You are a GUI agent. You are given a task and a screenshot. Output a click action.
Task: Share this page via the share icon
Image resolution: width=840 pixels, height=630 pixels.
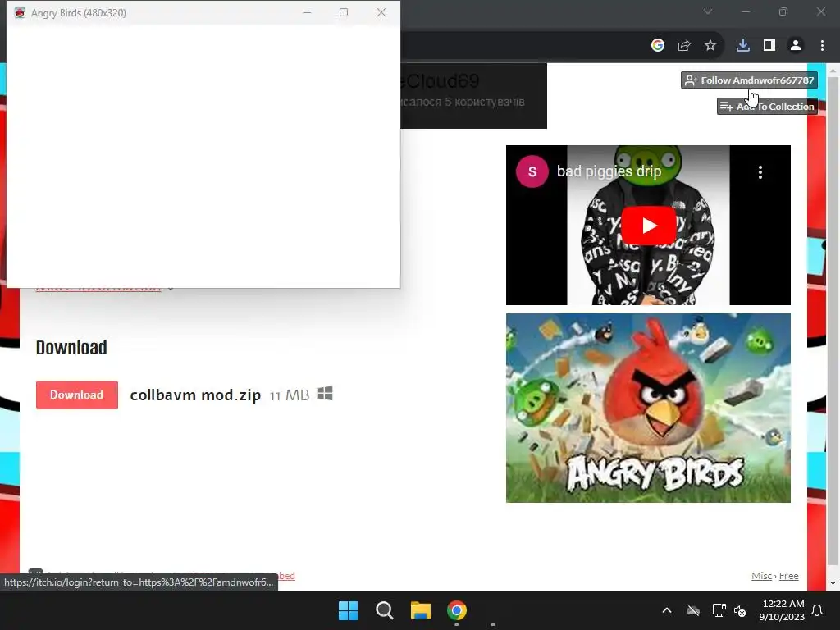pos(683,46)
